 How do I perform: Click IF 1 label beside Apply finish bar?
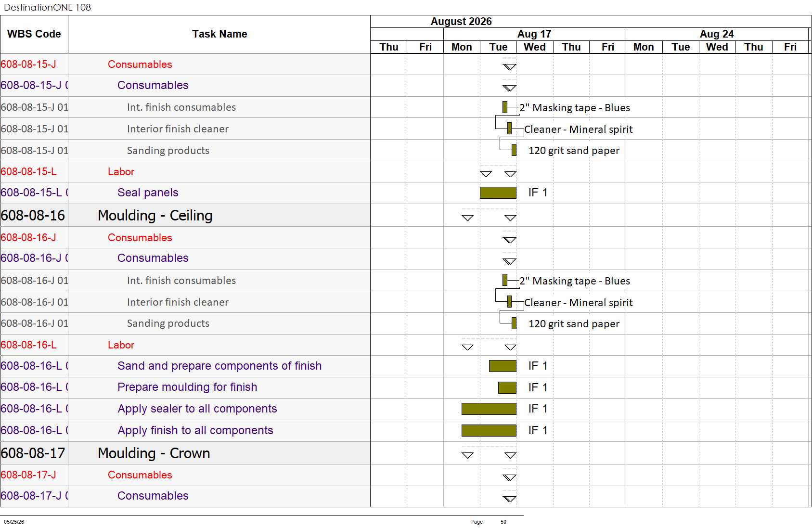click(538, 430)
